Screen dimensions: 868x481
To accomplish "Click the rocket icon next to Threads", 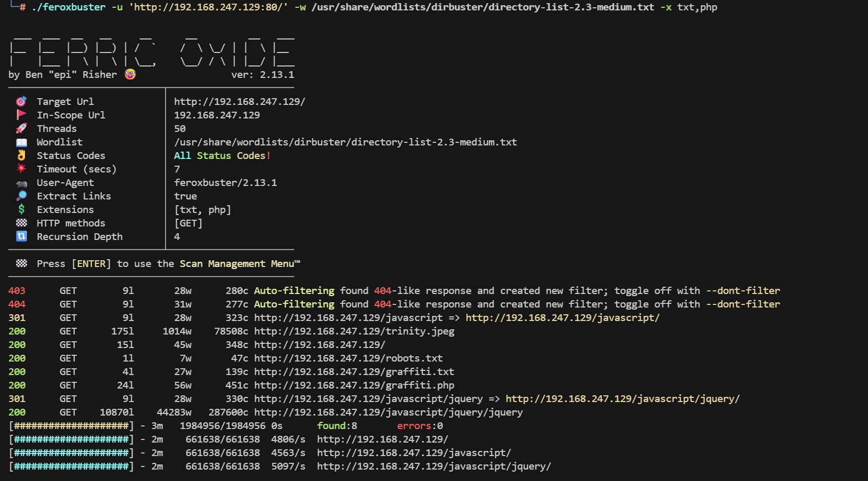I will coord(21,128).
